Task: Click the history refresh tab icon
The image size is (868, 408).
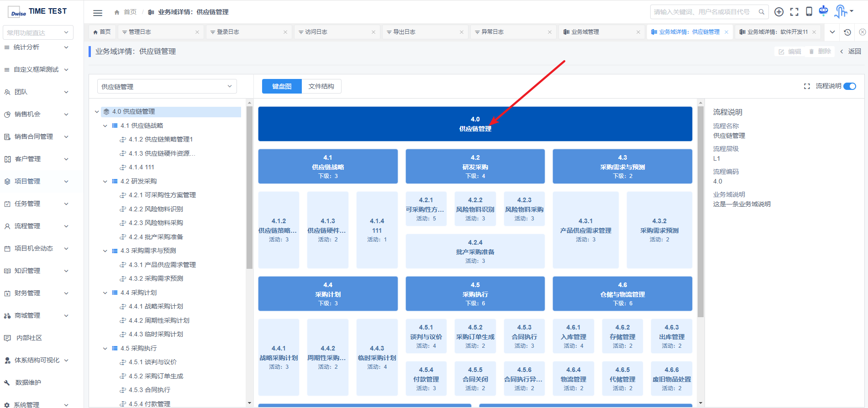Action: (847, 32)
